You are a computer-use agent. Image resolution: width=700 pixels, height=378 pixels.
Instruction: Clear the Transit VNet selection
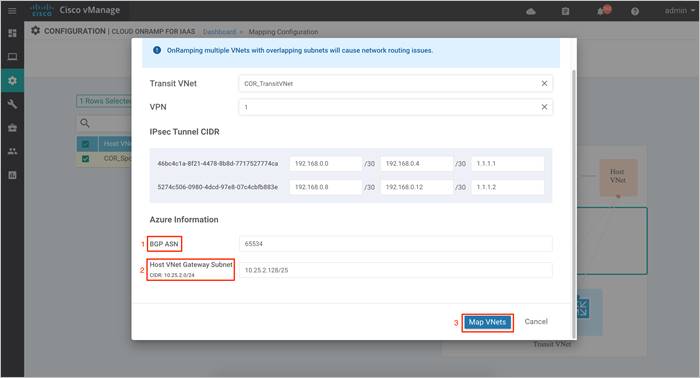(x=544, y=83)
